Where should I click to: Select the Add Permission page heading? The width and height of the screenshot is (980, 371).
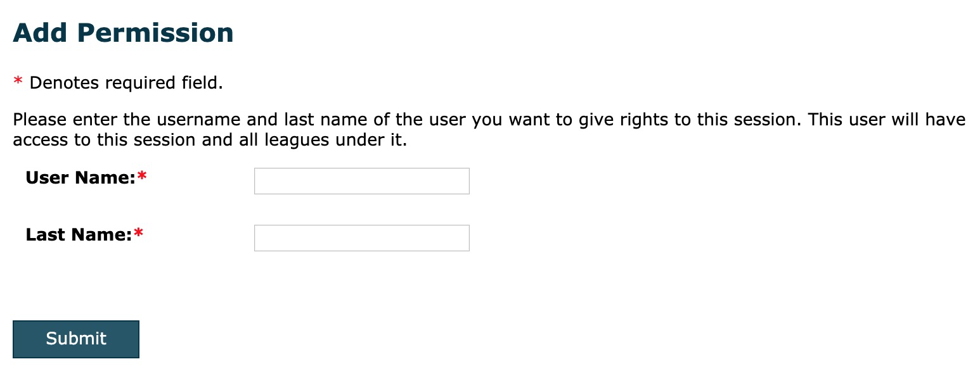pos(123,32)
